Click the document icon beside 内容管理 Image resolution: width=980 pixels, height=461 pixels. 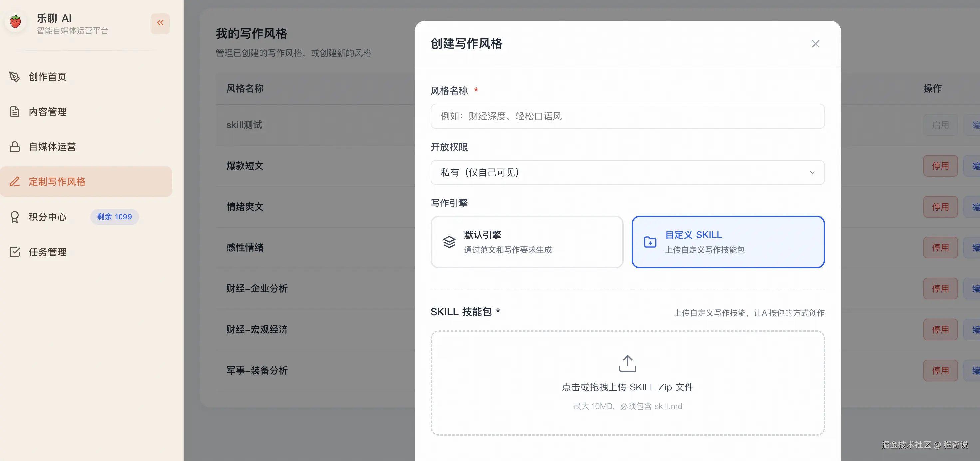14,112
